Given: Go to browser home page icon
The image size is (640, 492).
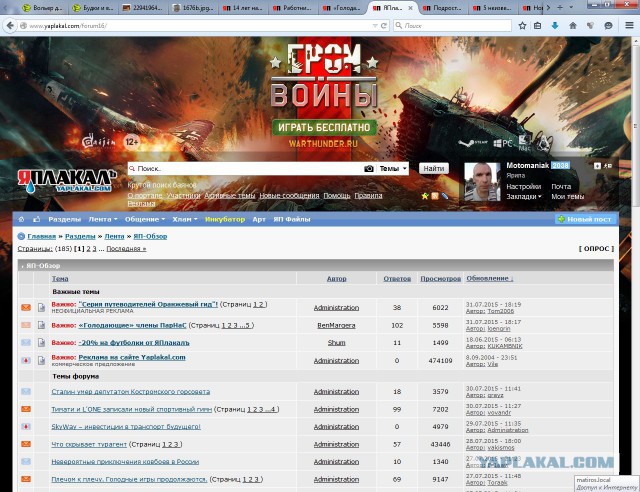Looking at the screenshot, I should click(x=573, y=26).
